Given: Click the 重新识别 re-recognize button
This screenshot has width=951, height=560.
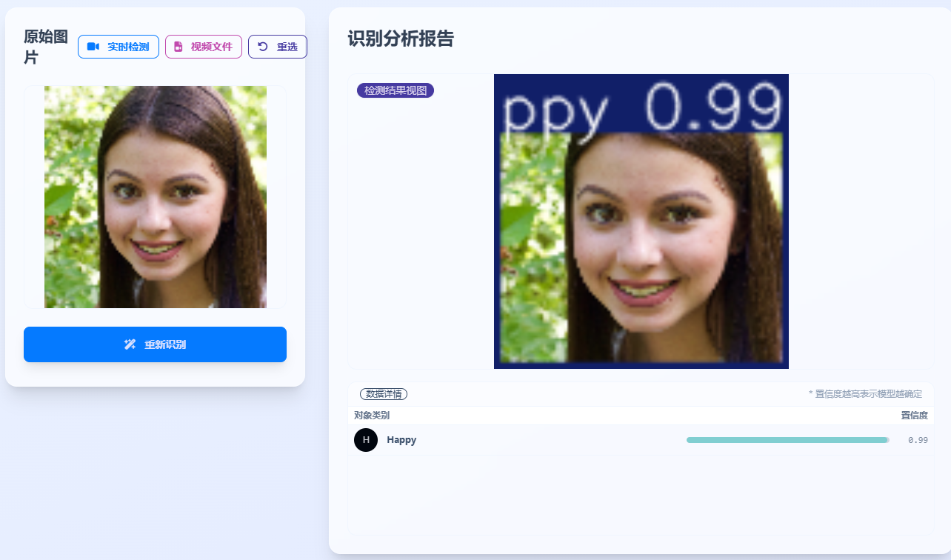Looking at the screenshot, I should (x=155, y=344).
